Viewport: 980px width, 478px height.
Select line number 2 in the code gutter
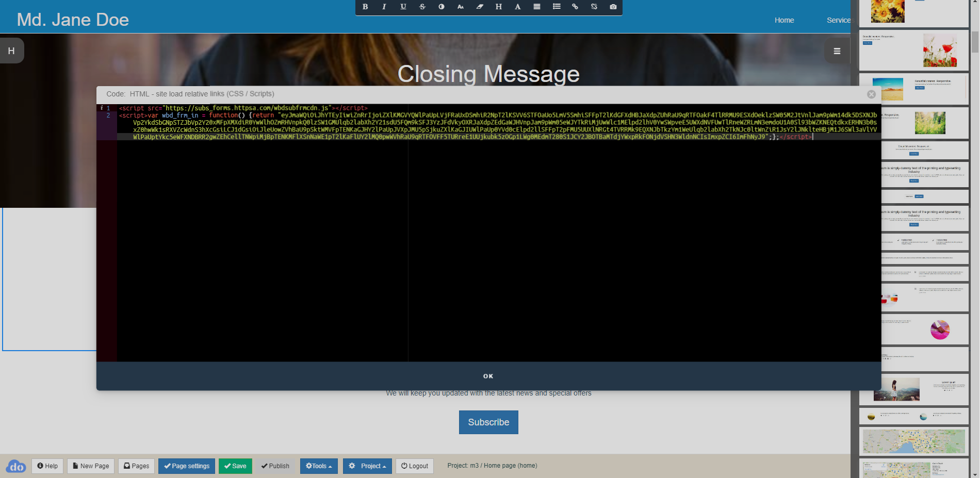[x=108, y=116]
